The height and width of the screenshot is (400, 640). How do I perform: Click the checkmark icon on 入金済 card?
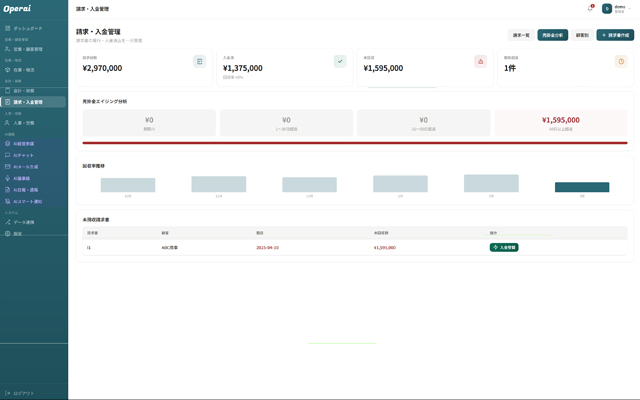pos(340,61)
